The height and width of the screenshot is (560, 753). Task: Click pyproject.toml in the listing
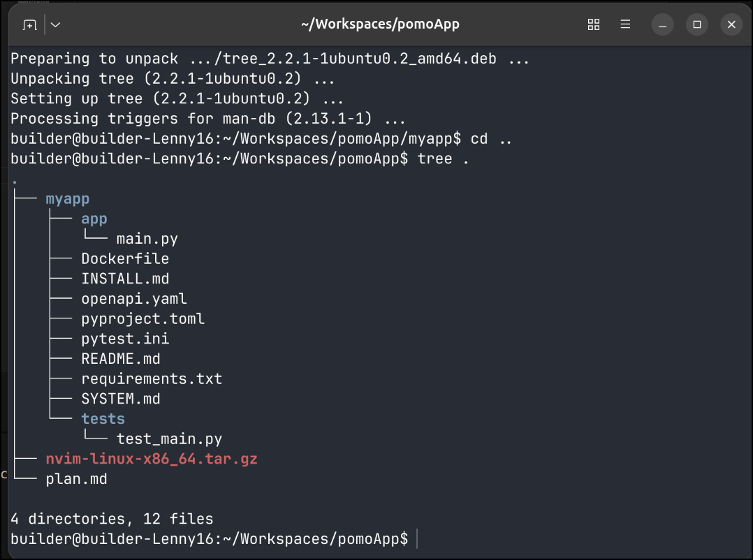pyautogui.click(x=142, y=319)
